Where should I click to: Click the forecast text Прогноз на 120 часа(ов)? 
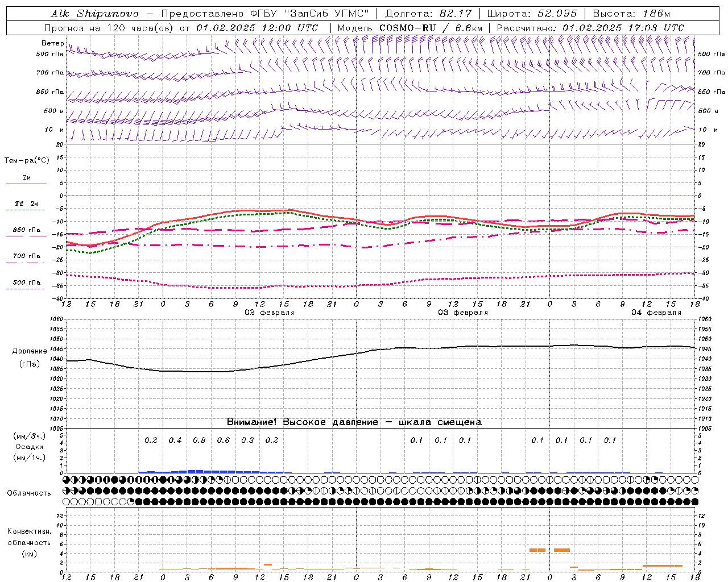pos(109,28)
